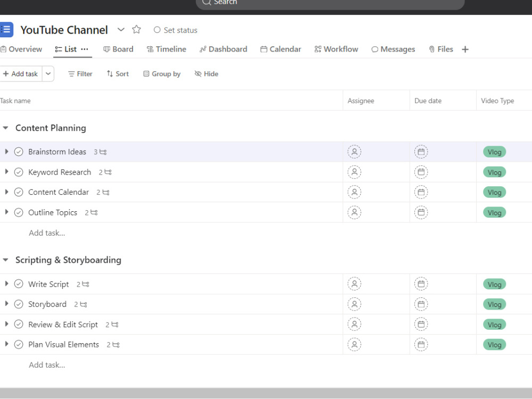Switch to the Board view
Image resolution: width=532 pixels, height=399 pixels.
click(118, 49)
